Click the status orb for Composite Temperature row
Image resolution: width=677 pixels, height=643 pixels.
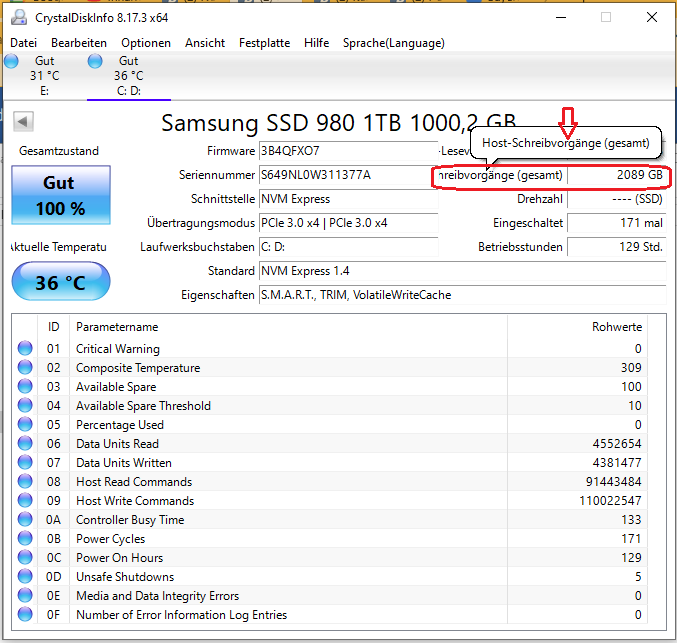(x=25, y=367)
